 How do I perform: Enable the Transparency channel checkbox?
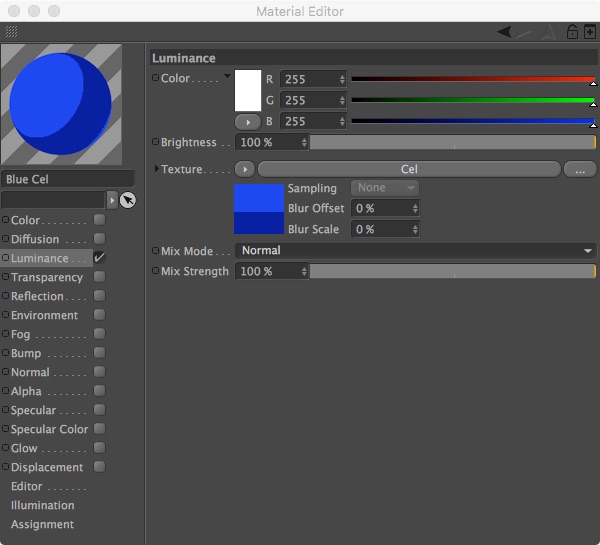coord(99,277)
